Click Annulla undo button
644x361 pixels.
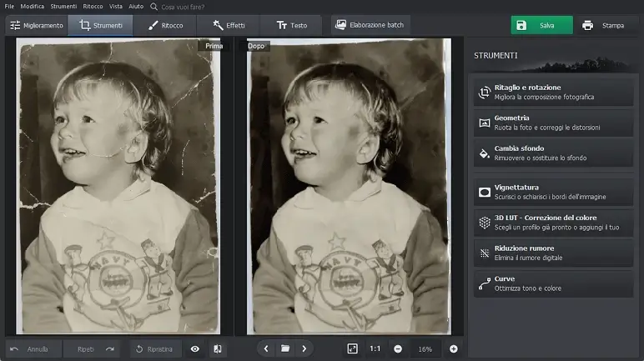pos(33,349)
